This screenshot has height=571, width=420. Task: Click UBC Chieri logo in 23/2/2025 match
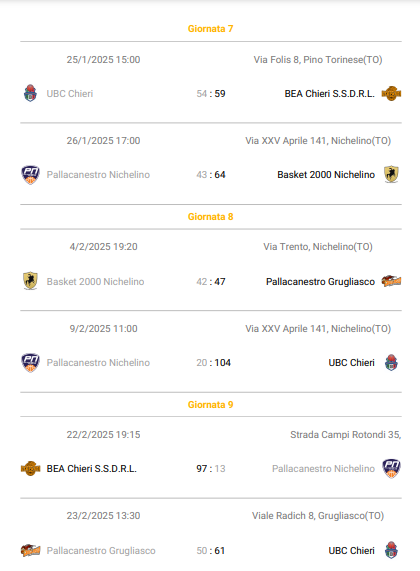[391, 550]
